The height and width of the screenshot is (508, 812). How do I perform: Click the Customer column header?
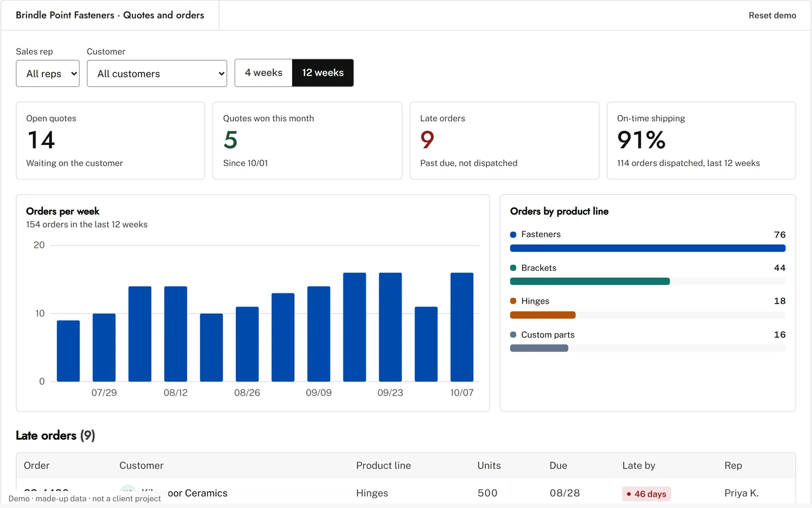pos(142,466)
